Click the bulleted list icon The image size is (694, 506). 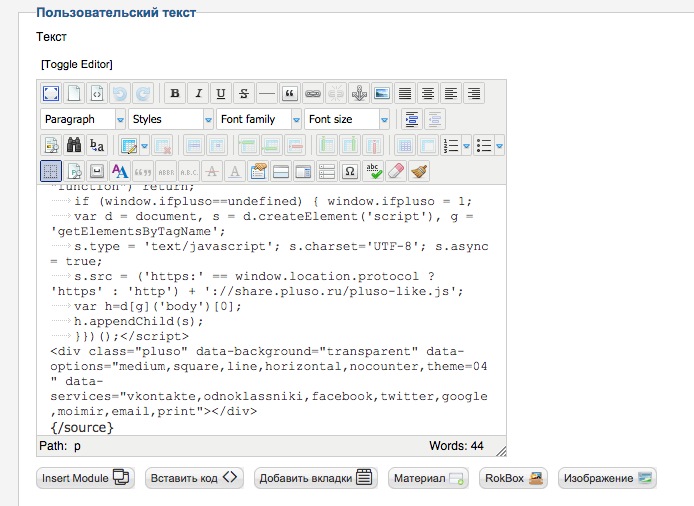coord(484,145)
